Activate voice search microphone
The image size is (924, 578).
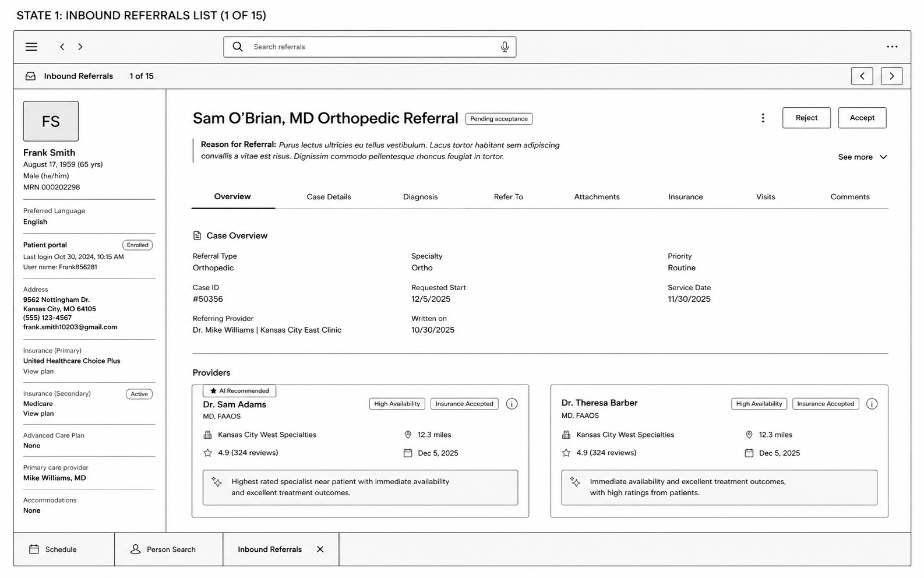tap(505, 47)
